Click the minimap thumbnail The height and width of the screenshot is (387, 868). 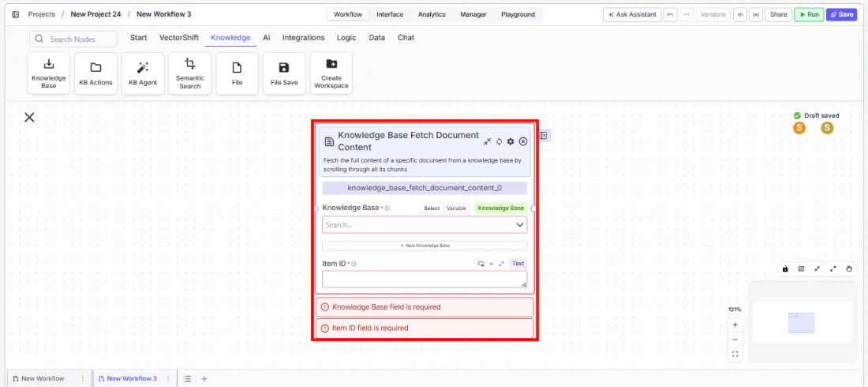[x=801, y=323]
